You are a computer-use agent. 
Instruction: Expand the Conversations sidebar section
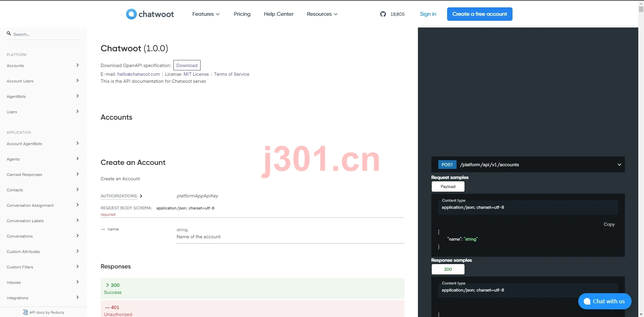44,236
